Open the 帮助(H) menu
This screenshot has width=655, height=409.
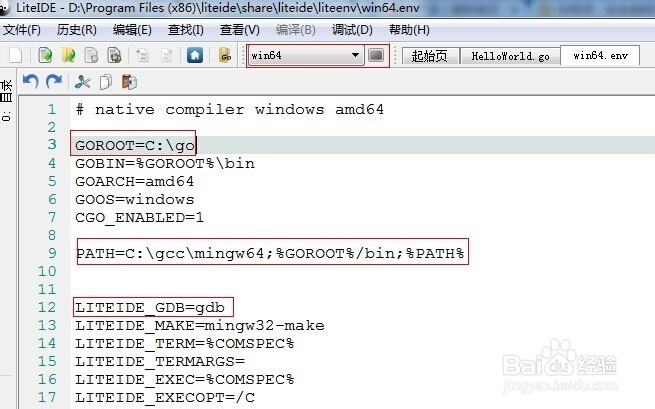coord(409,30)
